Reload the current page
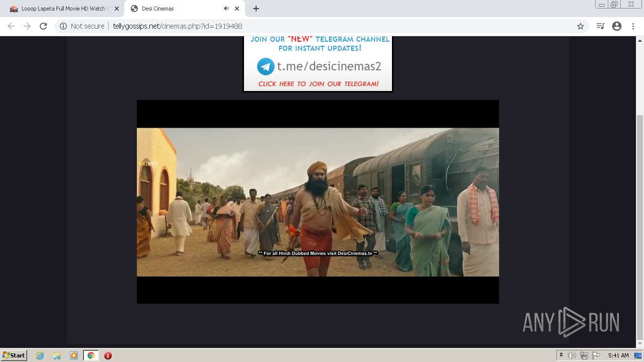This screenshot has height=362, width=644. (43, 26)
